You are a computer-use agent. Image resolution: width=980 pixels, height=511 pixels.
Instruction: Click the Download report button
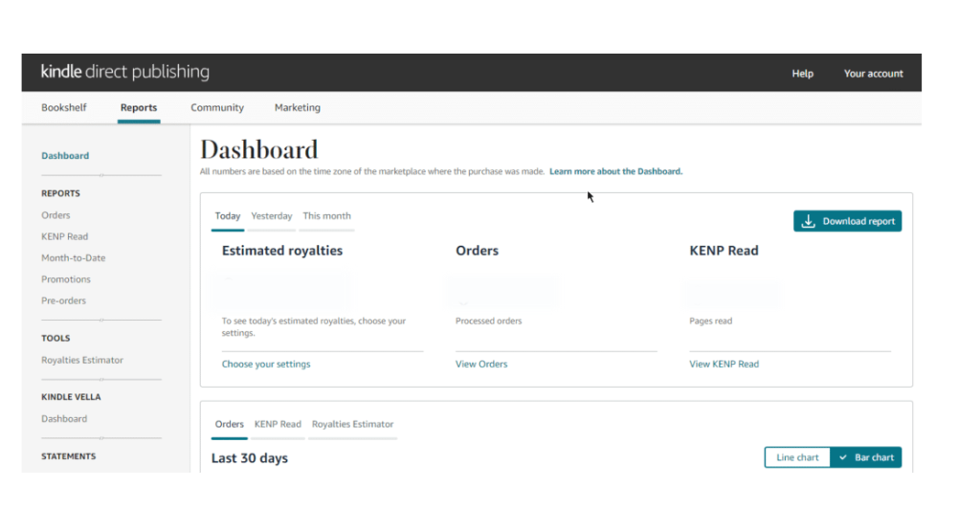[x=848, y=221]
